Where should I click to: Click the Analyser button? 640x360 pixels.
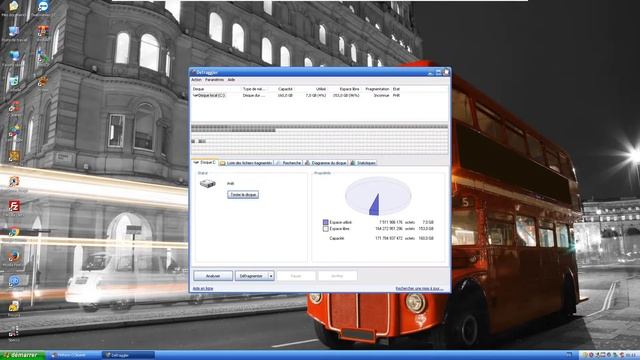point(213,276)
